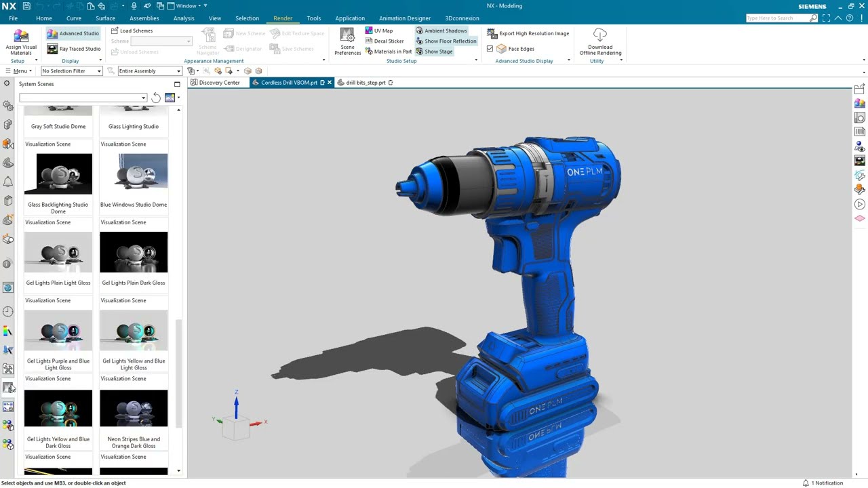
Task: Close the Cordless Drill VBOM.prt tab
Action: pyautogui.click(x=330, y=83)
